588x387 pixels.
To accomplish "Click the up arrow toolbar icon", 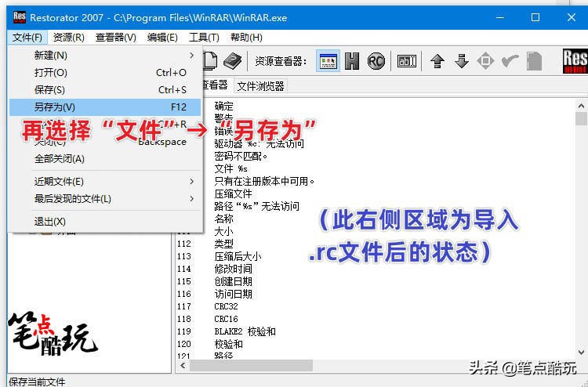I will click(x=437, y=60).
